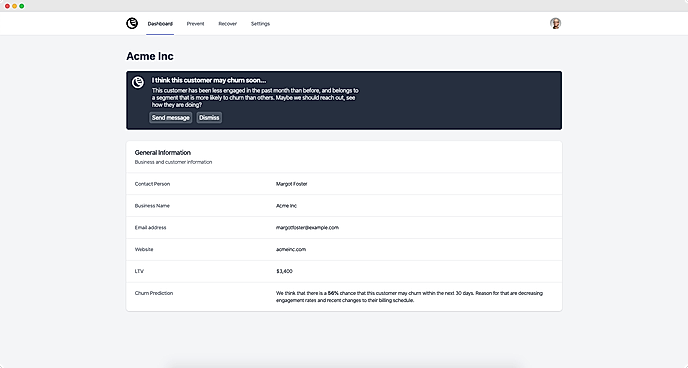Viewport: 688px width, 368px height.
Task: Open the user avatar profile menu
Action: (x=555, y=23)
